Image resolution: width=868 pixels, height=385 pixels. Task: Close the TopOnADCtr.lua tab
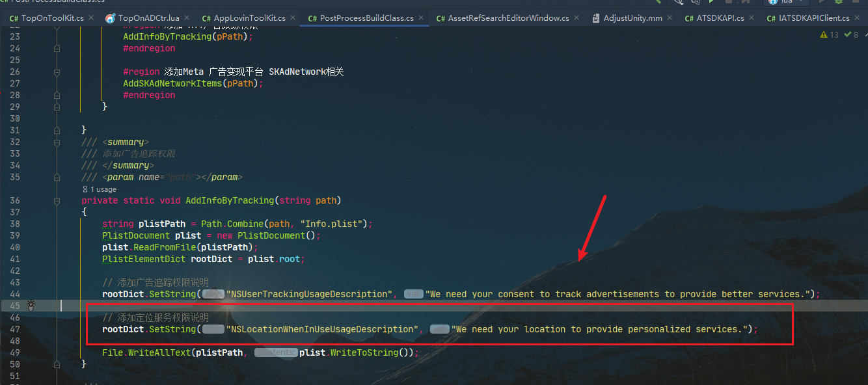186,18
